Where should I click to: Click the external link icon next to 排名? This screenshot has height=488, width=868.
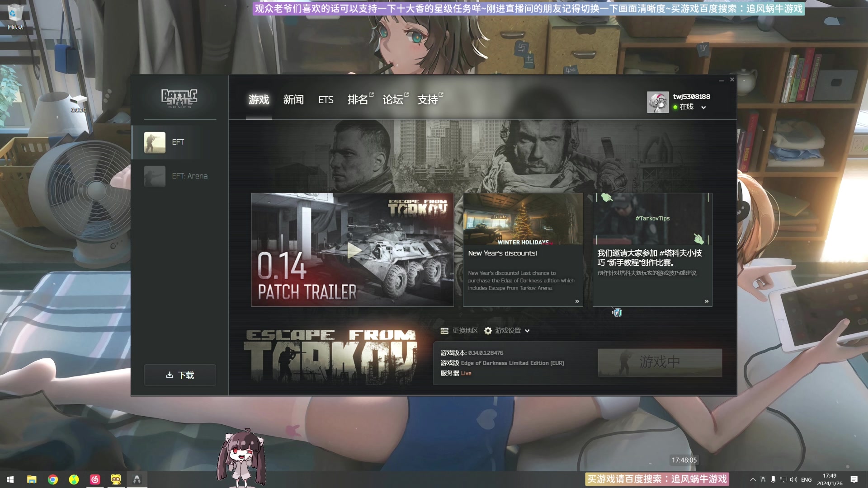(x=372, y=94)
